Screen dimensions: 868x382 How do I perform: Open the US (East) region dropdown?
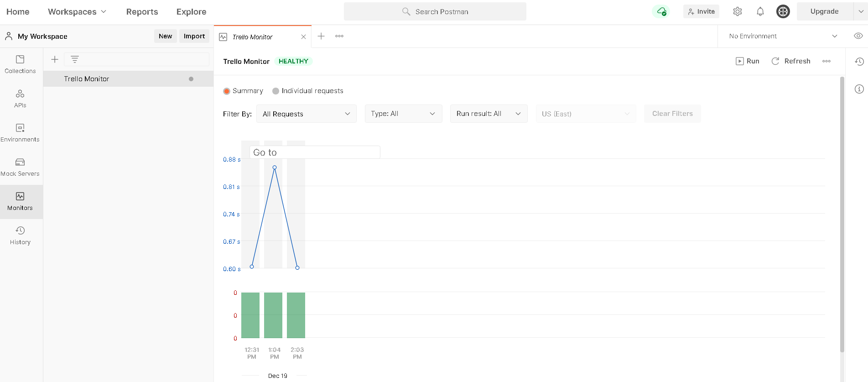click(x=586, y=114)
